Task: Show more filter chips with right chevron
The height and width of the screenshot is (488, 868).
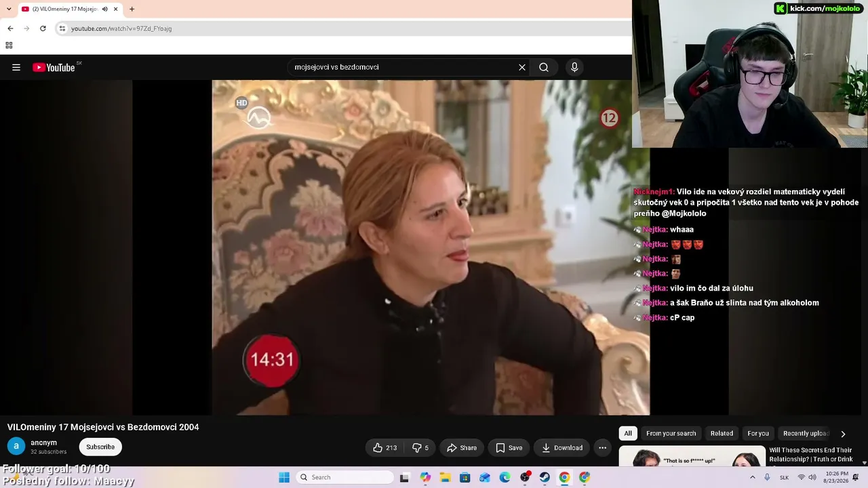Action: [x=843, y=434]
